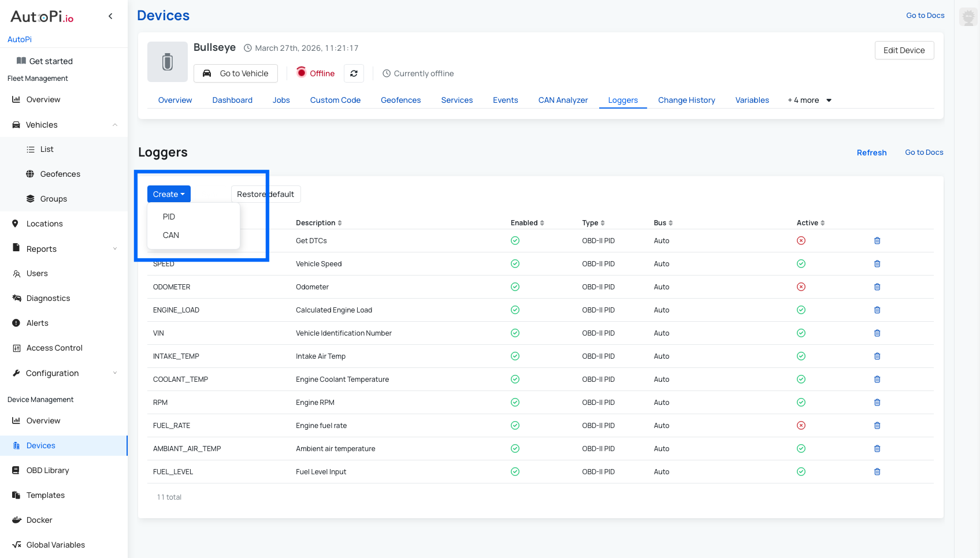This screenshot has height=558, width=980.
Task: Select PID from the Create menu
Action: coord(169,217)
